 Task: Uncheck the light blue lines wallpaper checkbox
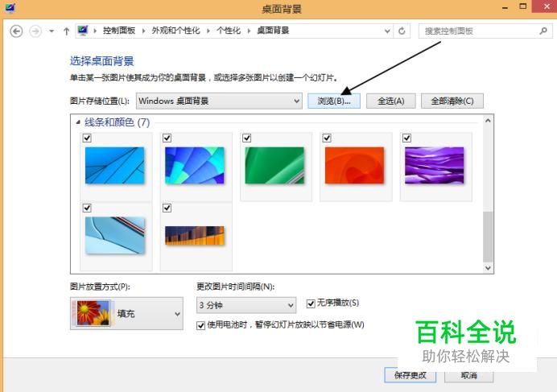click(x=87, y=138)
